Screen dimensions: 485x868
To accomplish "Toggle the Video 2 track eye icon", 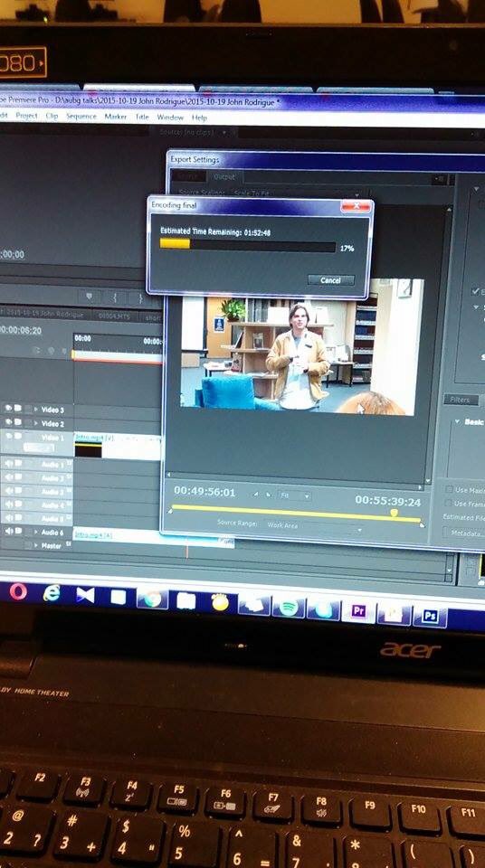I will tap(9, 422).
